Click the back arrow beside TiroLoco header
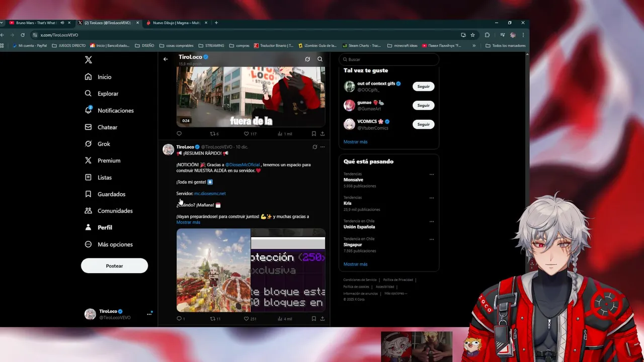The image size is (644, 362). pyautogui.click(x=166, y=59)
